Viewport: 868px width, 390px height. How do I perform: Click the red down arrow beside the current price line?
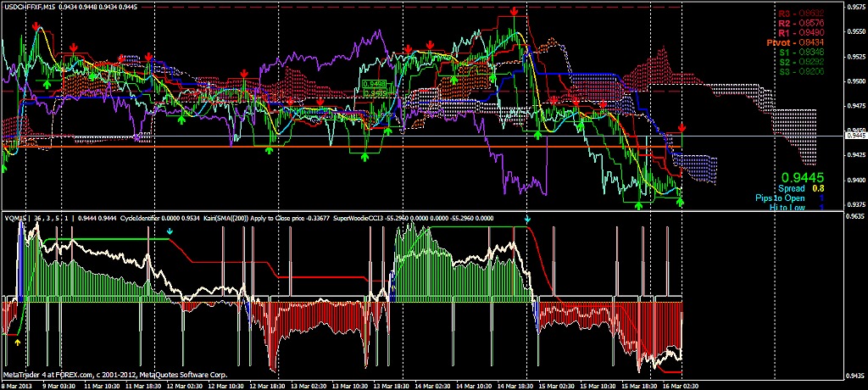click(x=682, y=128)
